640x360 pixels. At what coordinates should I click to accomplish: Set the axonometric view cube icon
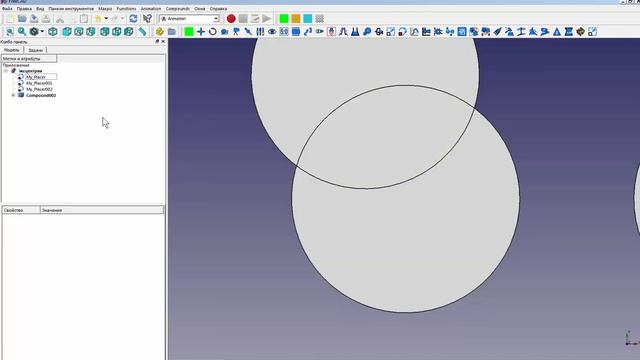point(53,31)
